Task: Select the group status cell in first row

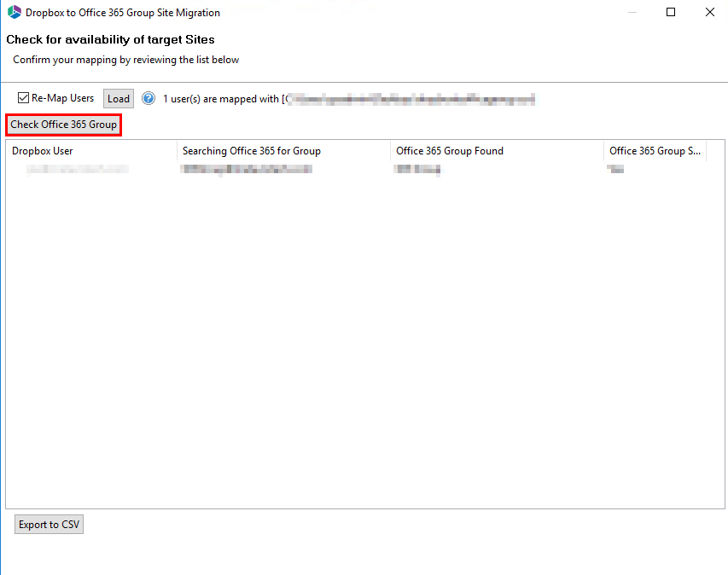Action: (616, 168)
